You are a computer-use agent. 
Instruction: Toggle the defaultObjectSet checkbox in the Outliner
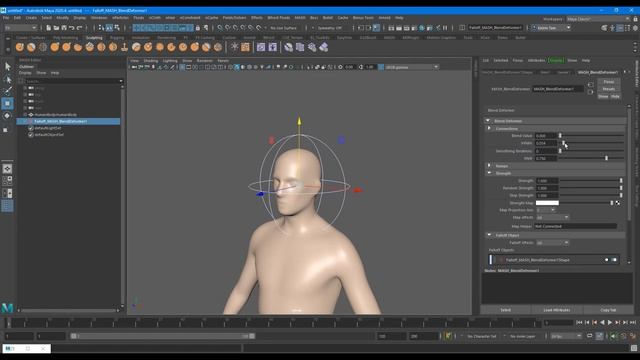31,135
